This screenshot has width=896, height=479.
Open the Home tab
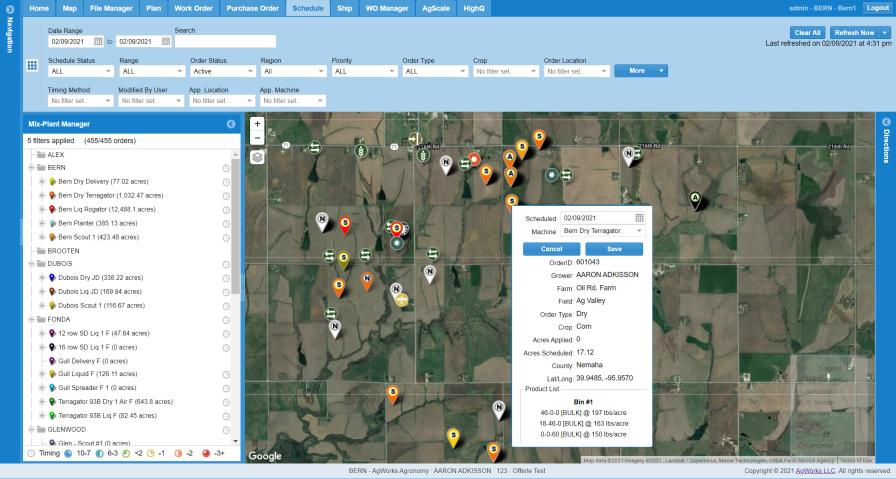coord(39,8)
